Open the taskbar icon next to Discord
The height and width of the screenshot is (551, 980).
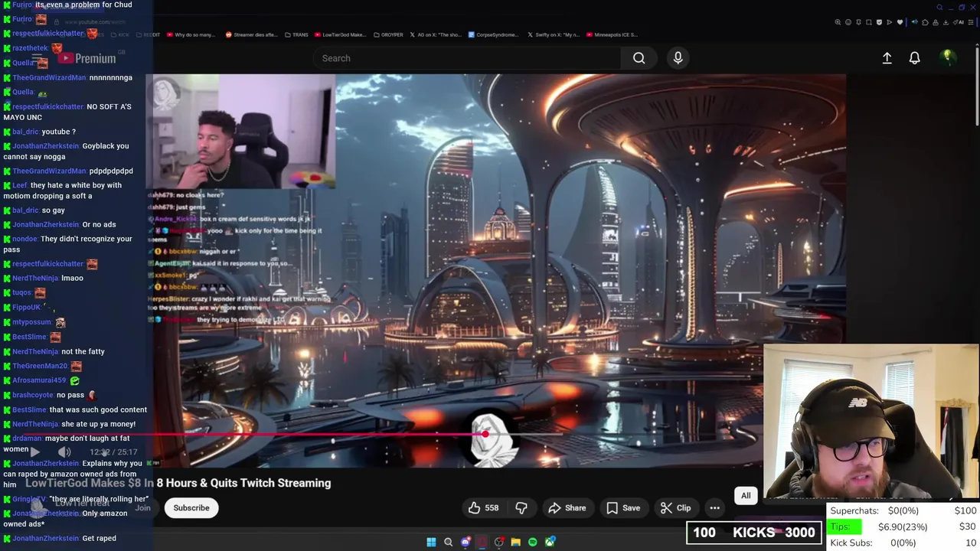click(x=482, y=542)
